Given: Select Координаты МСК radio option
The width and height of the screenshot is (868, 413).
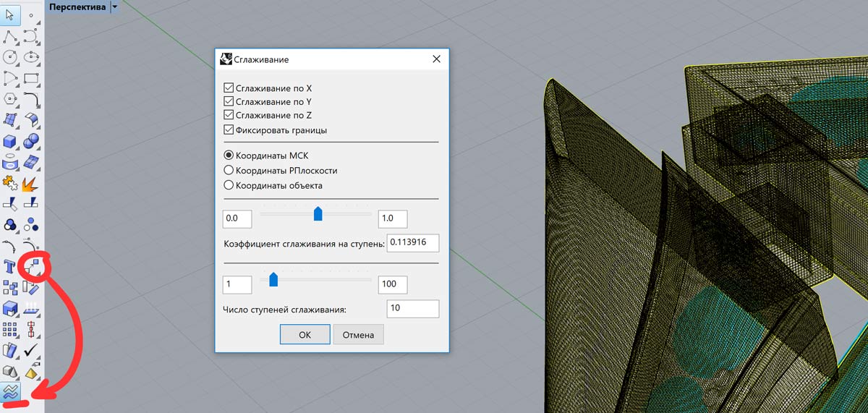Looking at the screenshot, I should click(229, 155).
